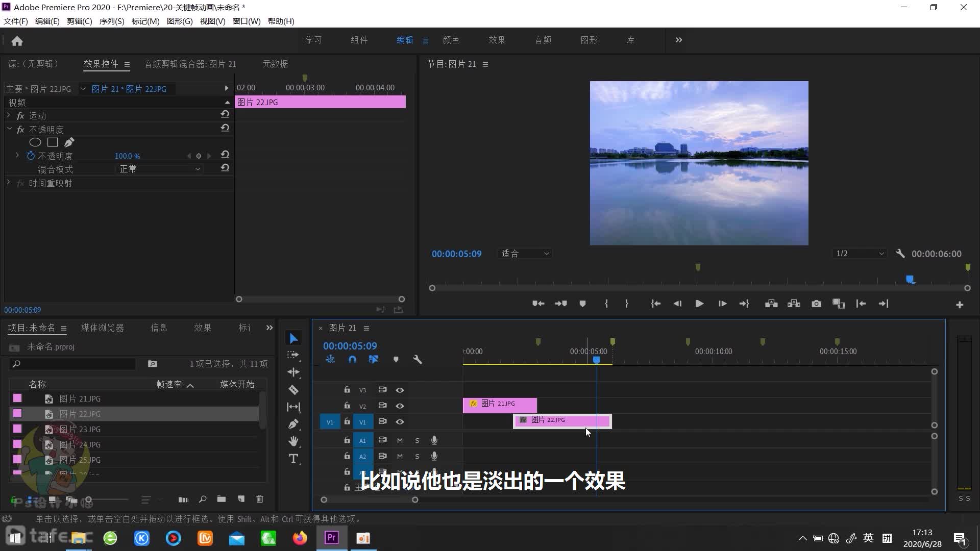980x551 pixels.
Task: Toggle V1 track output eye
Action: [400, 422]
